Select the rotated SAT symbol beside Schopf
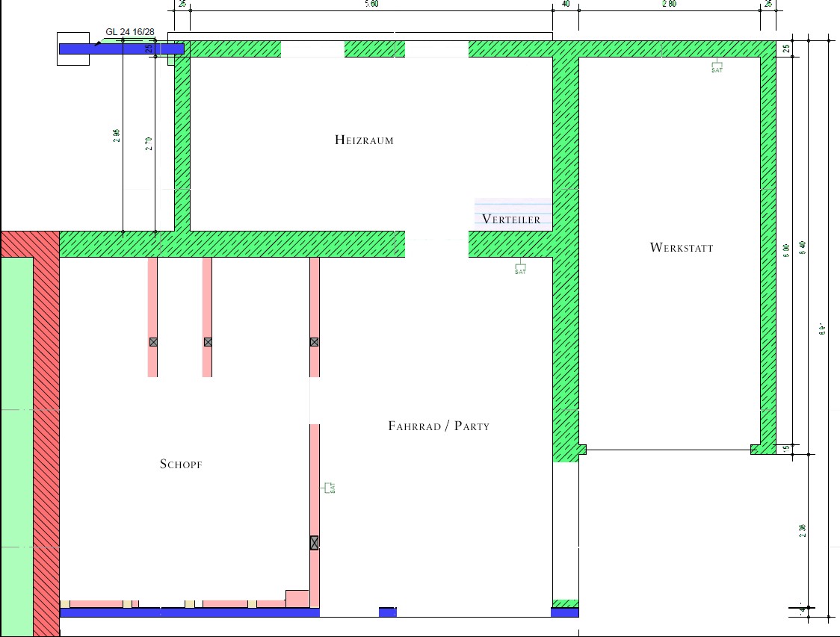 click(329, 488)
